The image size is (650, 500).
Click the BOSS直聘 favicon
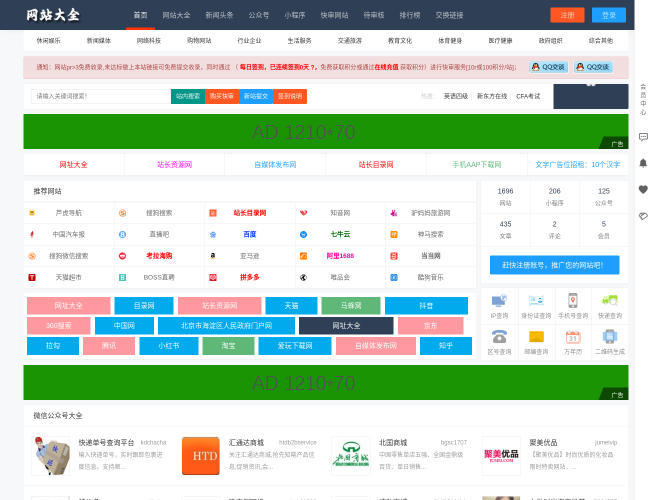122,277
